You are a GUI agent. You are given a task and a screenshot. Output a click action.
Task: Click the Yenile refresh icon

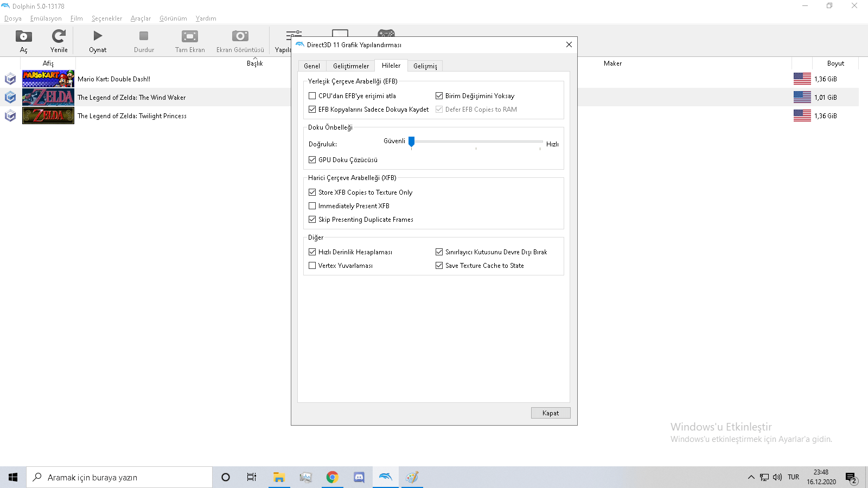[x=59, y=36]
